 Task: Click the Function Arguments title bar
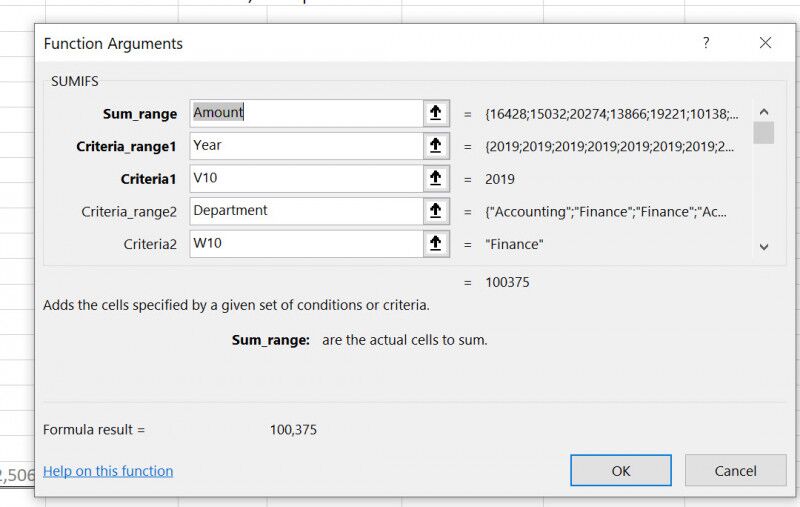point(350,43)
